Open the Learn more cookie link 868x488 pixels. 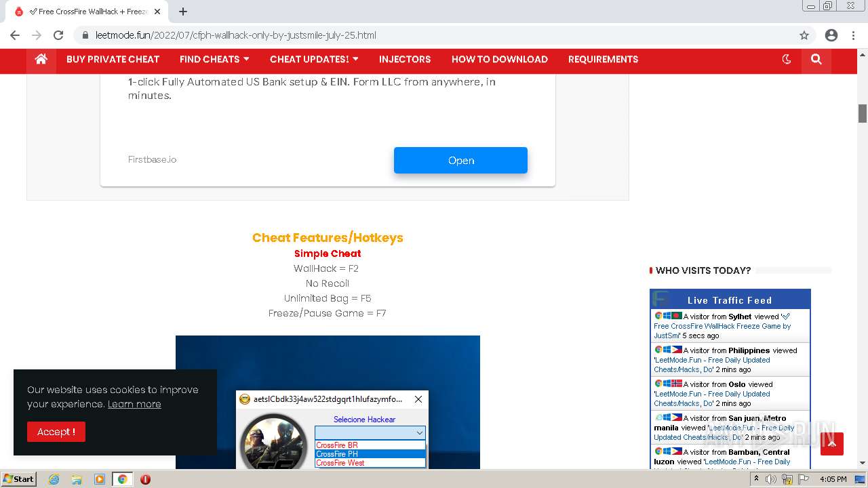coord(134,404)
